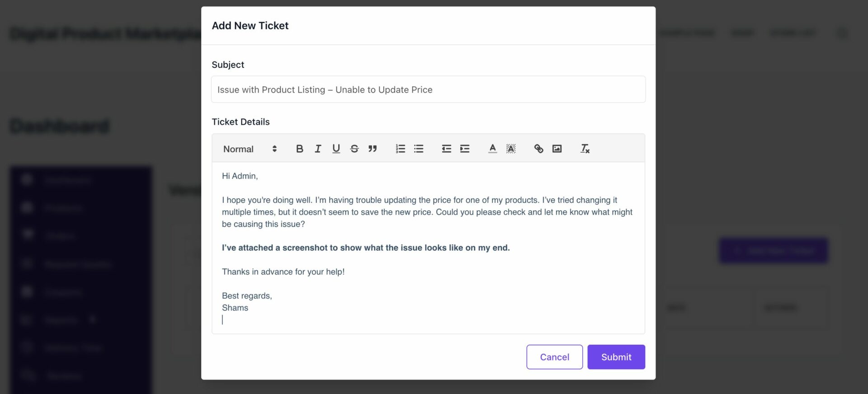Open the background highlight color picker
The height and width of the screenshot is (394, 868).
click(511, 149)
